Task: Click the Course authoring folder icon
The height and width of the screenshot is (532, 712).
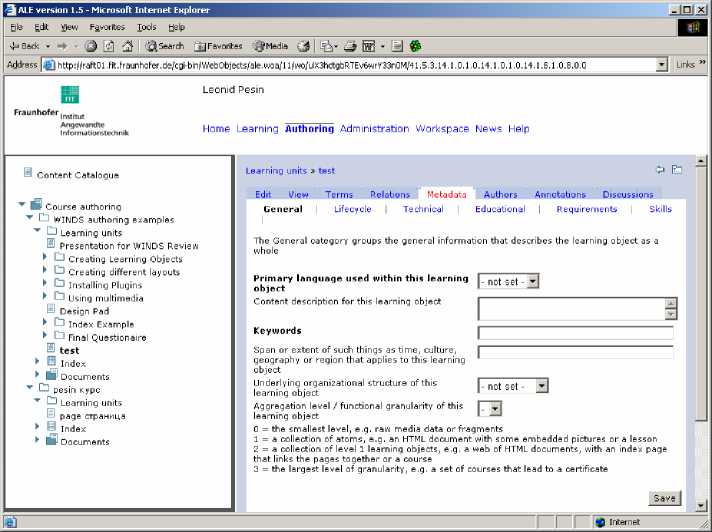Action: 37,206
